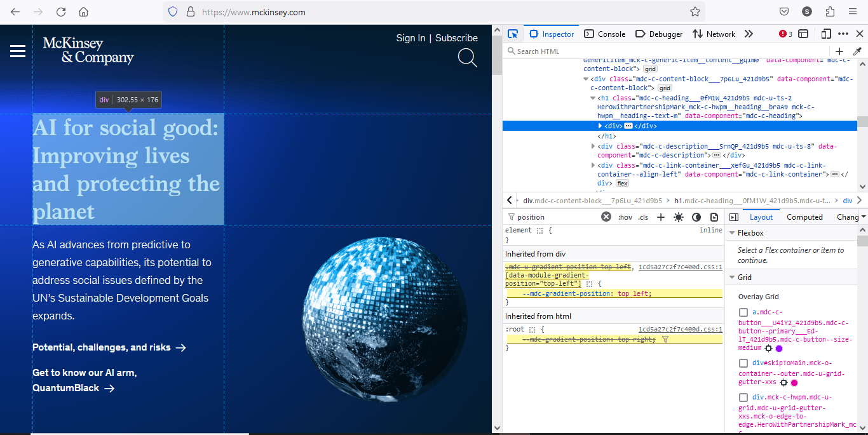Click the purple grid color swatch
The height and width of the screenshot is (435, 868).
pos(779,349)
